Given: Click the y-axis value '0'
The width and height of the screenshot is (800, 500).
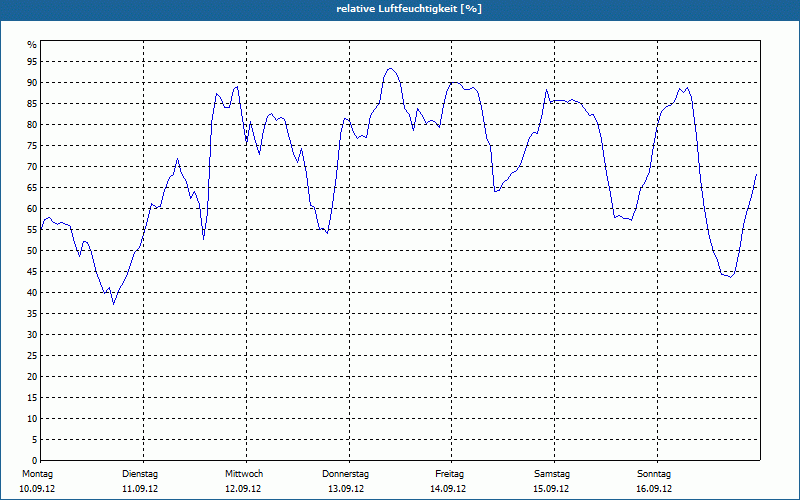Looking at the screenshot, I should click(35, 461).
